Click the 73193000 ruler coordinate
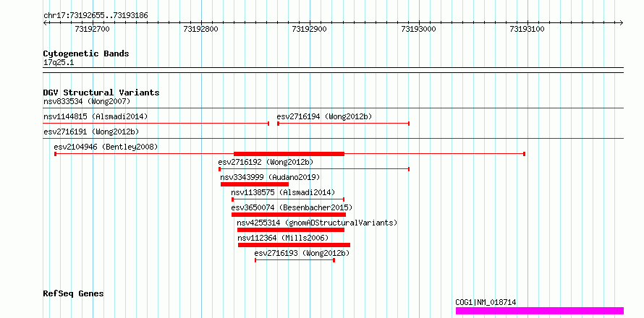 point(418,30)
